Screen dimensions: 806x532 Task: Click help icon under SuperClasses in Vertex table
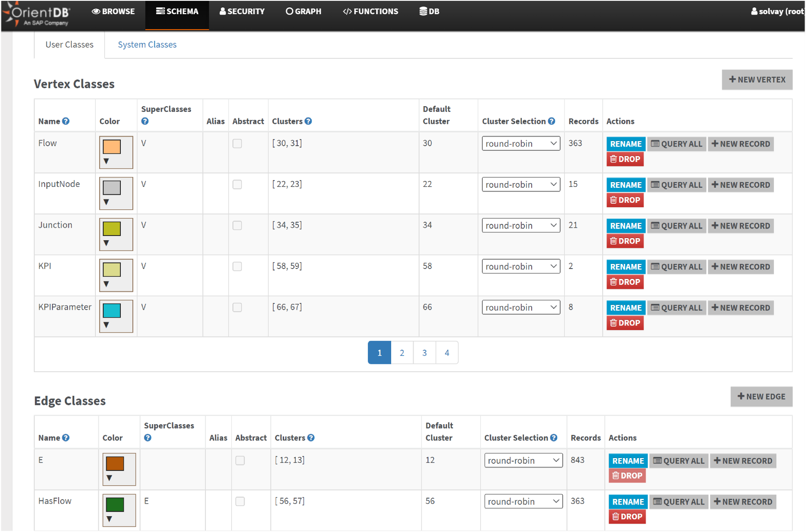[145, 121]
